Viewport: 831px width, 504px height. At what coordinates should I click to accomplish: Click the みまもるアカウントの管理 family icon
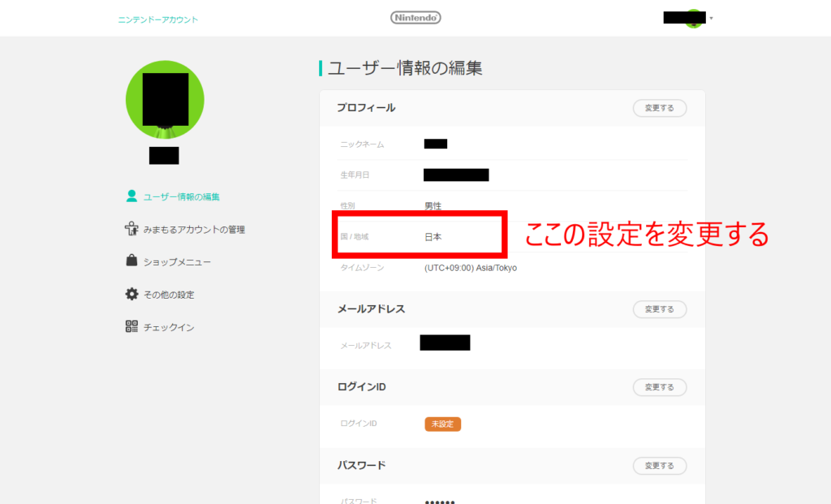131,229
